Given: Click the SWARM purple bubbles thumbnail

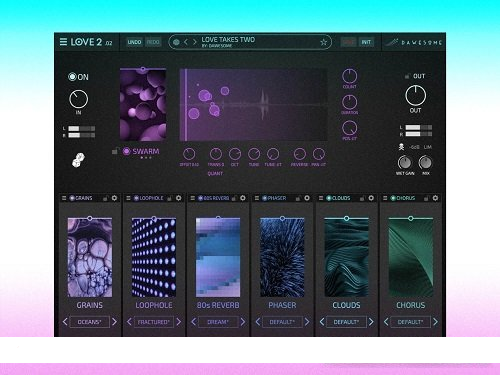Looking at the screenshot, I should [143, 105].
